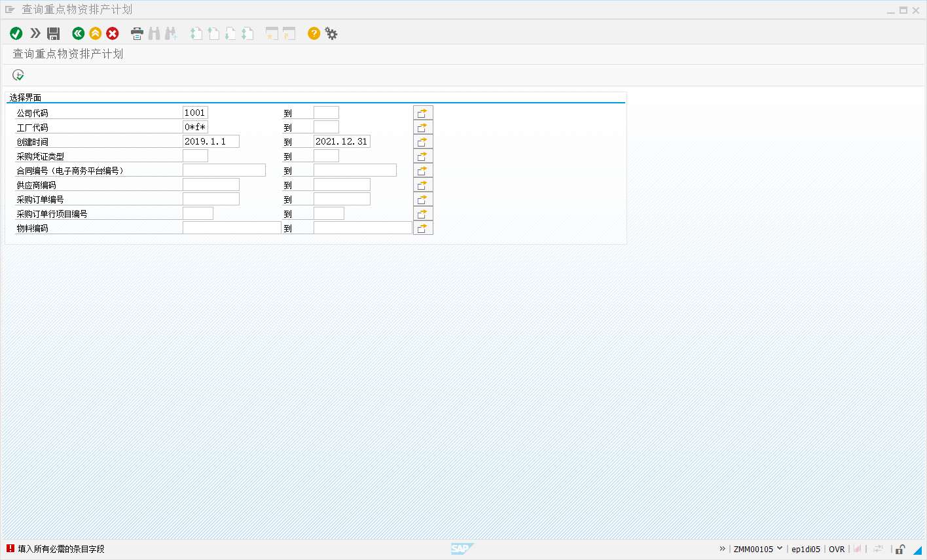Expand the ZMM00105 status bar dropdown
Screen dimensions: 927x560
pos(779,549)
